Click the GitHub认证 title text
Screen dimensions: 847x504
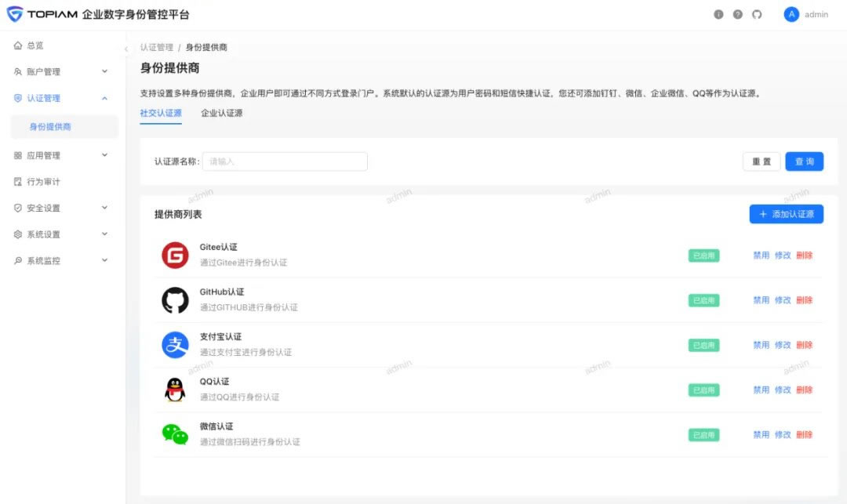pos(222,292)
